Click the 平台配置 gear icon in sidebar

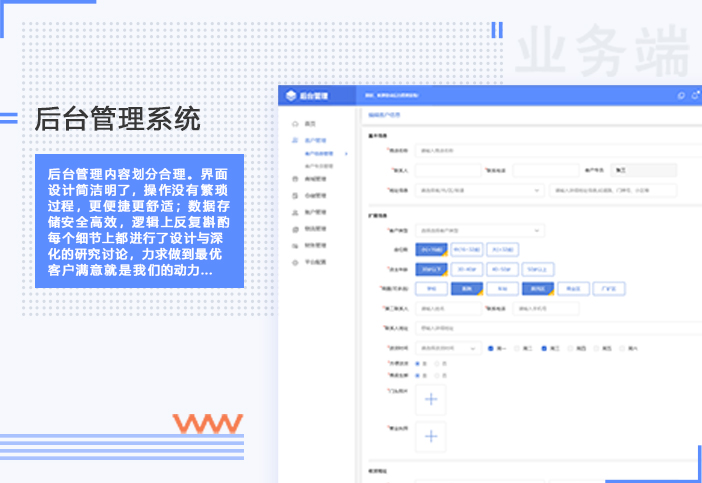(294, 261)
